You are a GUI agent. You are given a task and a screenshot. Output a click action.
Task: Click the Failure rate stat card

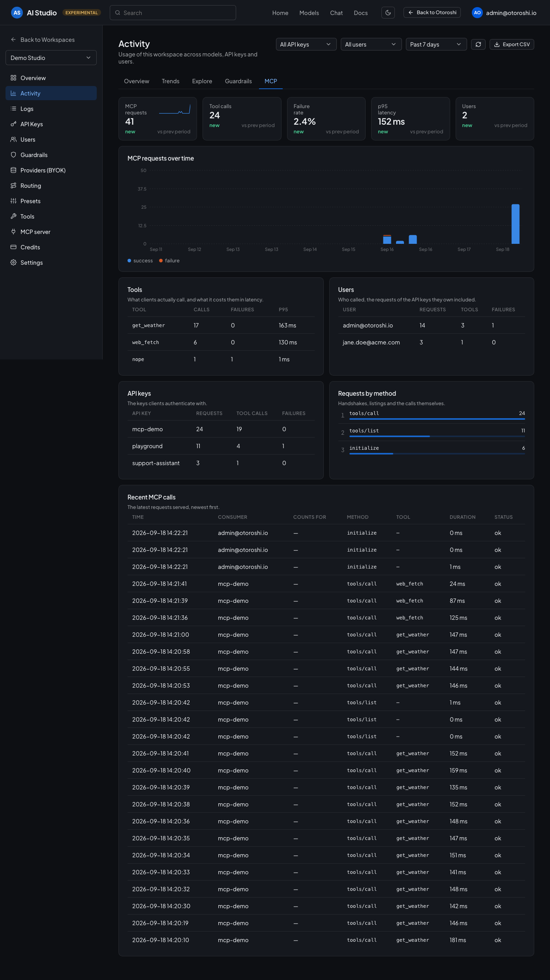(326, 119)
